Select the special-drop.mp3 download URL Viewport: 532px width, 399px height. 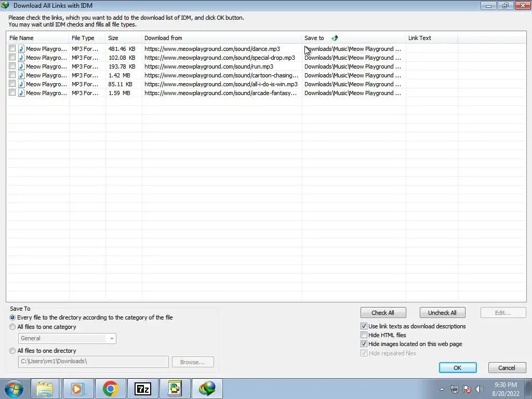click(220, 58)
